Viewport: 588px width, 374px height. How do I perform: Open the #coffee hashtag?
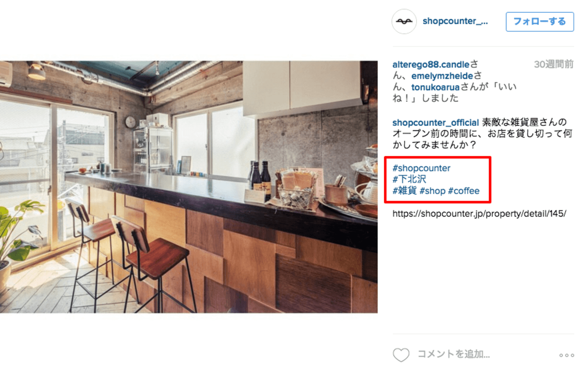pyautogui.click(x=464, y=191)
